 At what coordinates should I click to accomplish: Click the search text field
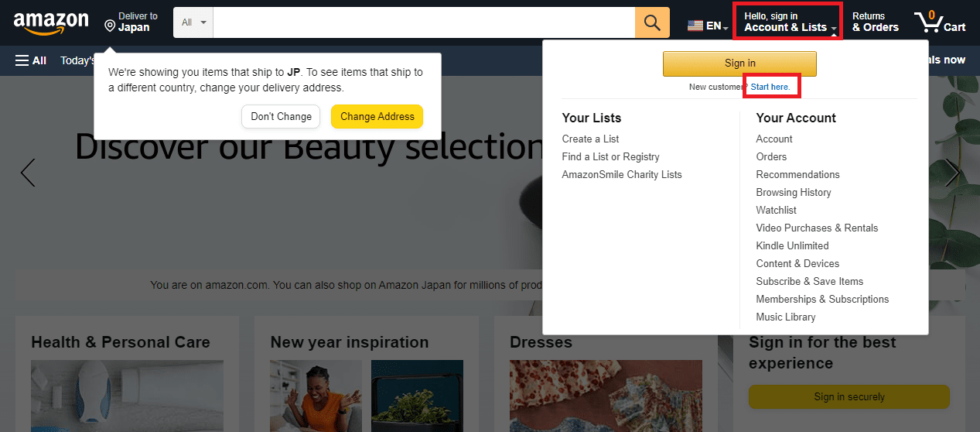(424, 22)
